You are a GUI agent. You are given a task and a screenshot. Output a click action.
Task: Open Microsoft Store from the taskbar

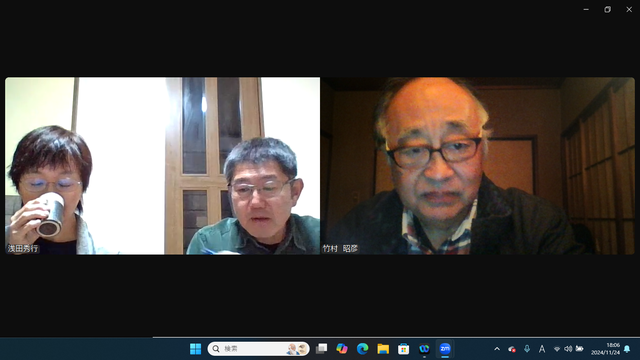point(404,349)
